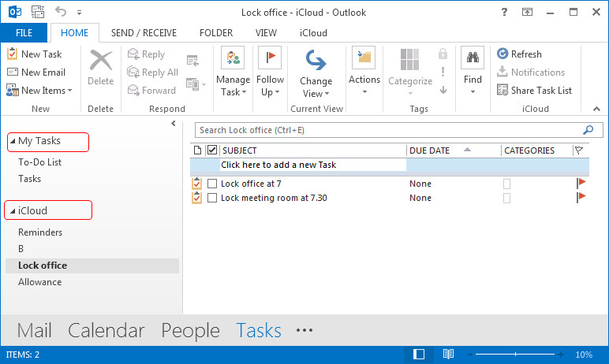609x364 pixels.
Task: Open the SEND / RECEIVE tab
Action: point(144,33)
